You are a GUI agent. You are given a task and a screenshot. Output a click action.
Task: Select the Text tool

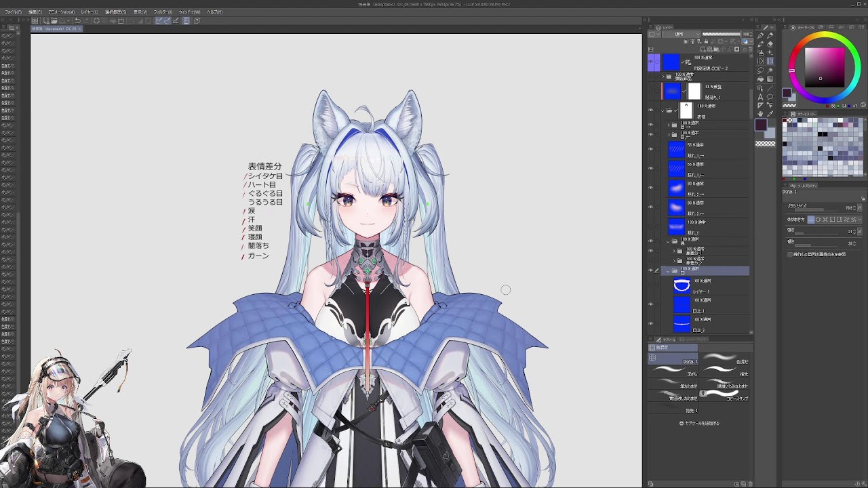(x=760, y=96)
